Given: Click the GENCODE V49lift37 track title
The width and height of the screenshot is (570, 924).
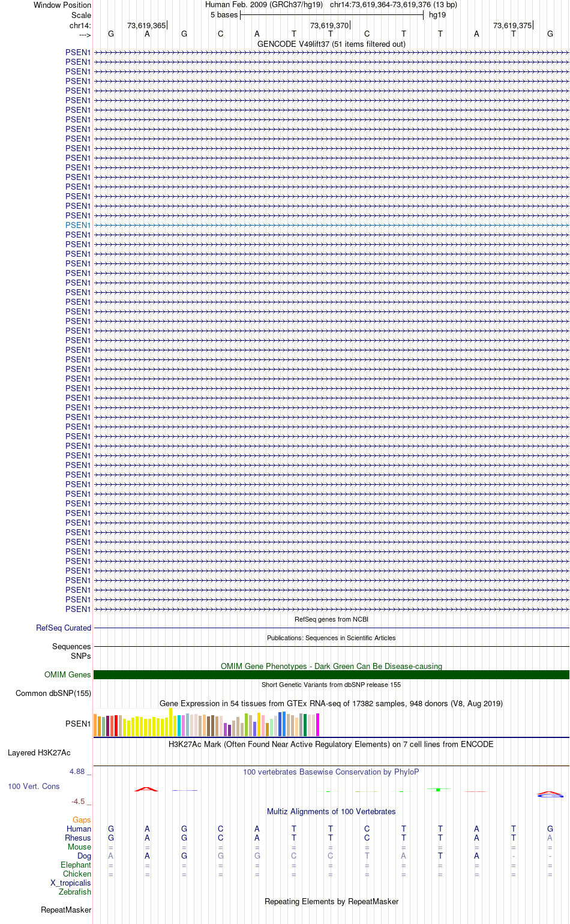Looking at the screenshot, I should pos(331,44).
